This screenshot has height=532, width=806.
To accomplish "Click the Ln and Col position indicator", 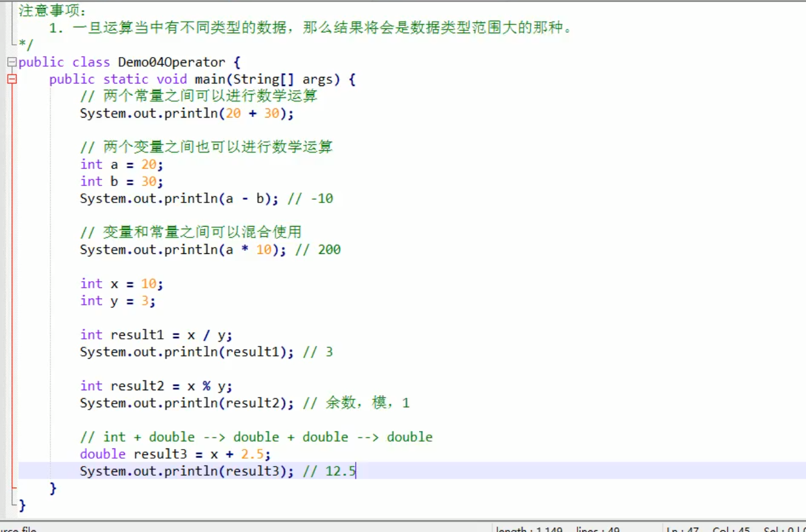I will tap(682, 529).
